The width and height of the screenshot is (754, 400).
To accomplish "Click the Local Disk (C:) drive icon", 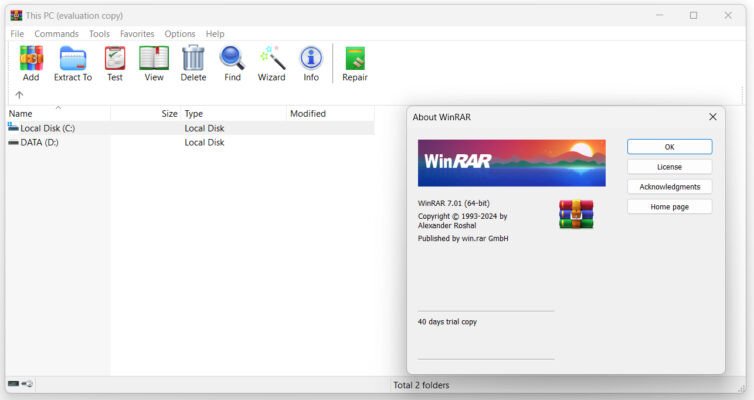I will (x=13, y=127).
